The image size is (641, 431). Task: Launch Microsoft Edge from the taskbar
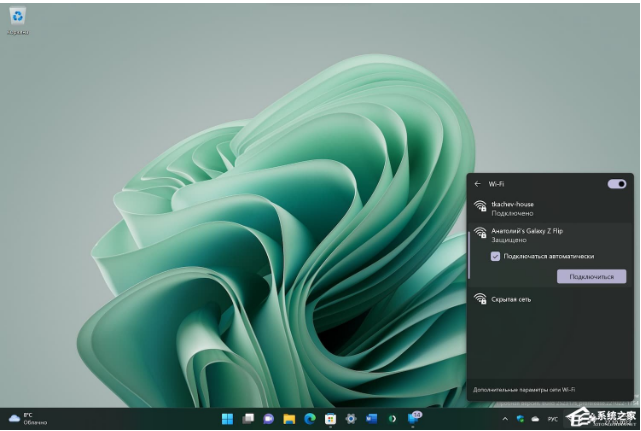309,418
